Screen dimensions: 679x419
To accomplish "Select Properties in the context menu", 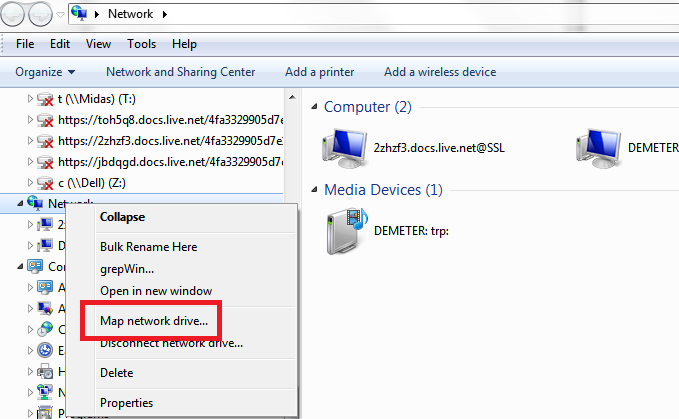I will click(x=127, y=403).
